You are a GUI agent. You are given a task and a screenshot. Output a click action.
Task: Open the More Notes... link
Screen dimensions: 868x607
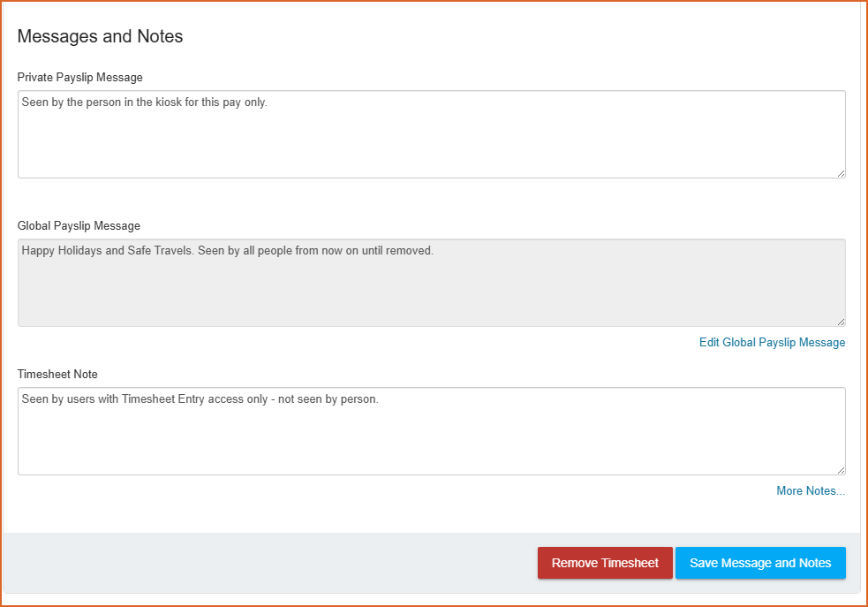tap(810, 491)
